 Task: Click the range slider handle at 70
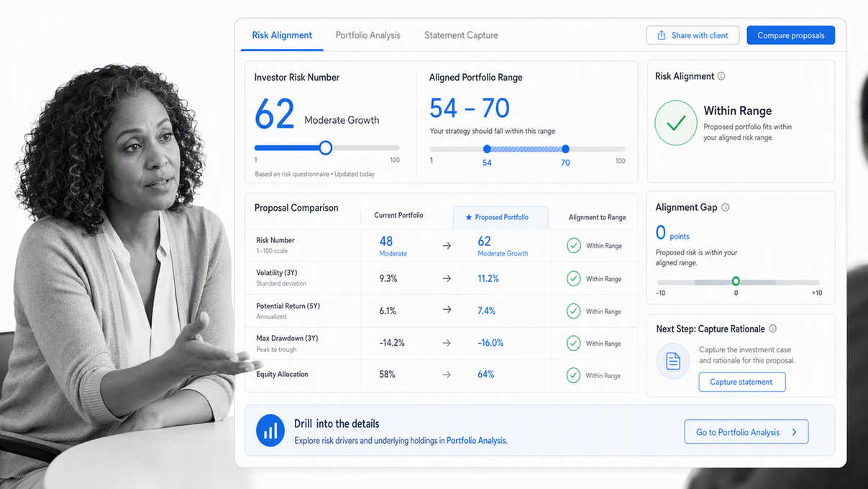pyautogui.click(x=565, y=149)
